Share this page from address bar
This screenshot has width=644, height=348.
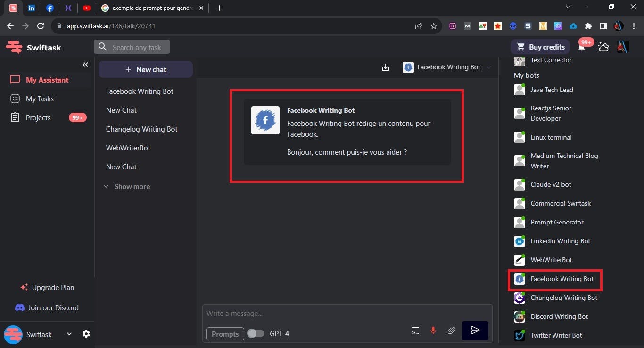[x=419, y=26]
